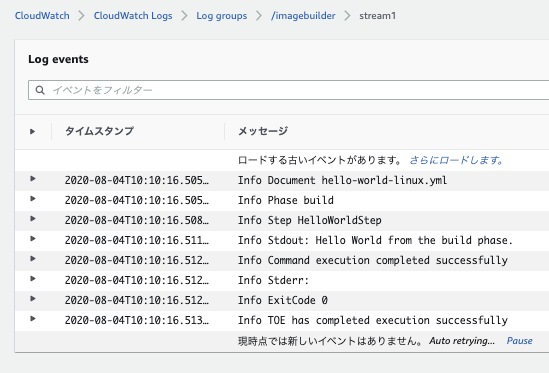Open the /imagebuilder log group link
This screenshot has width=549, height=373.
click(x=303, y=16)
